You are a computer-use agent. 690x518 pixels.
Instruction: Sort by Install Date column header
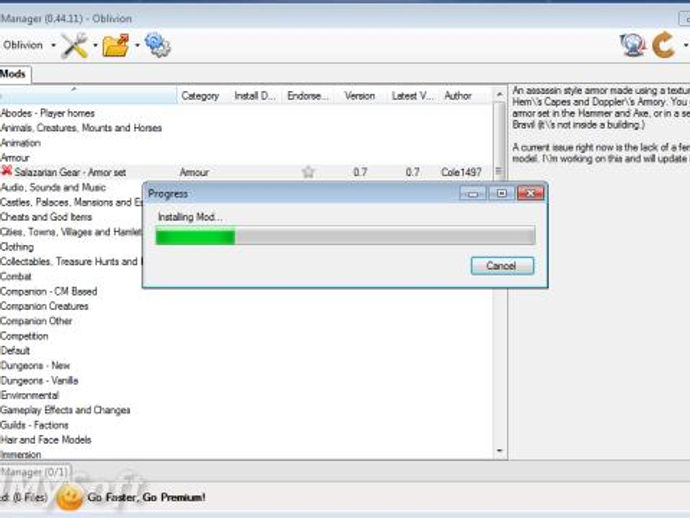pyautogui.click(x=255, y=96)
